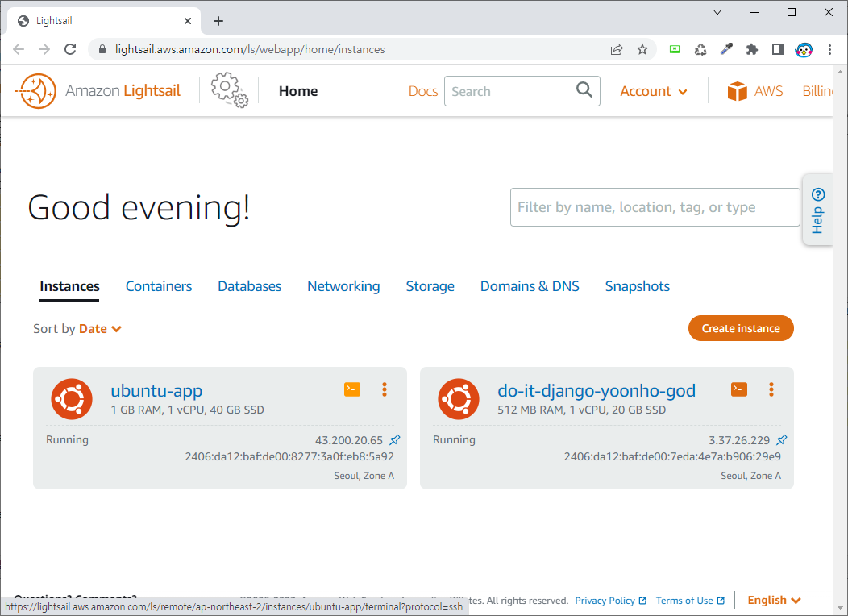Viewport: 848px width, 616px height.
Task: Open the Docs link
Action: pos(423,91)
